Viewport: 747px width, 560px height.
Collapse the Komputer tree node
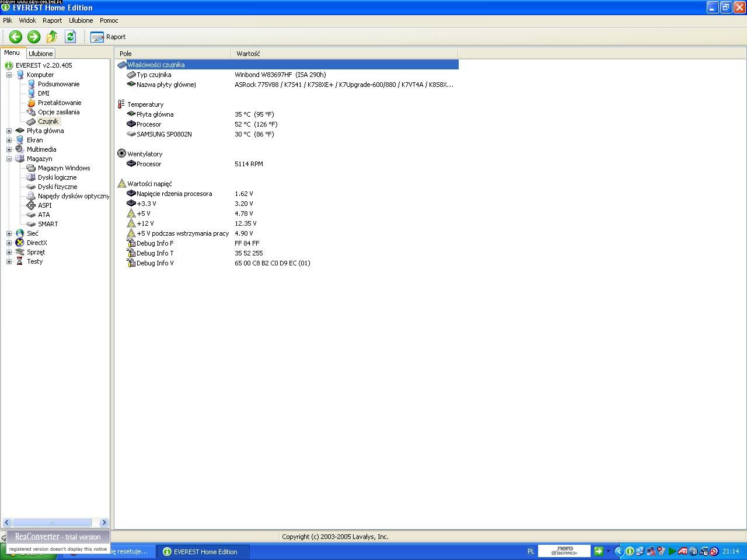tap(9, 75)
